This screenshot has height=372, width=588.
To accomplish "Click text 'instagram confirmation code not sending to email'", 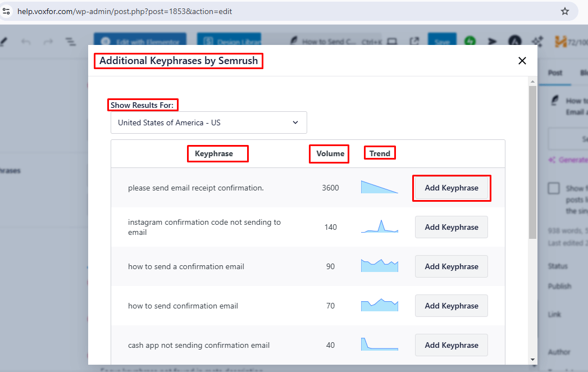I will 204,227.
